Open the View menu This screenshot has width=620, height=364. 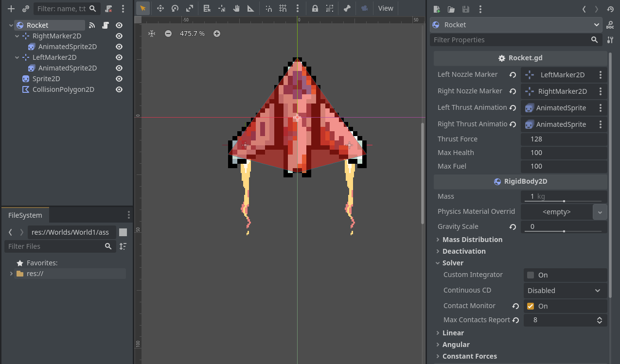386,8
